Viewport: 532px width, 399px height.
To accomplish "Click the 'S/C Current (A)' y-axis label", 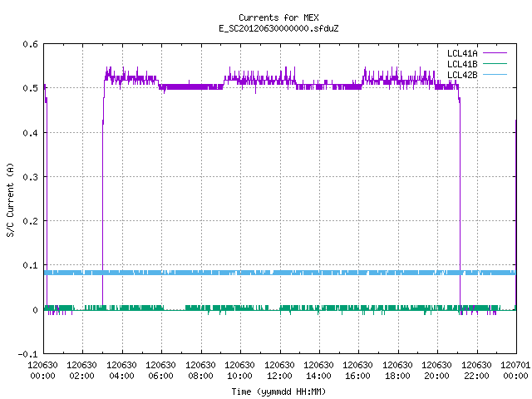I will tap(11, 200).
